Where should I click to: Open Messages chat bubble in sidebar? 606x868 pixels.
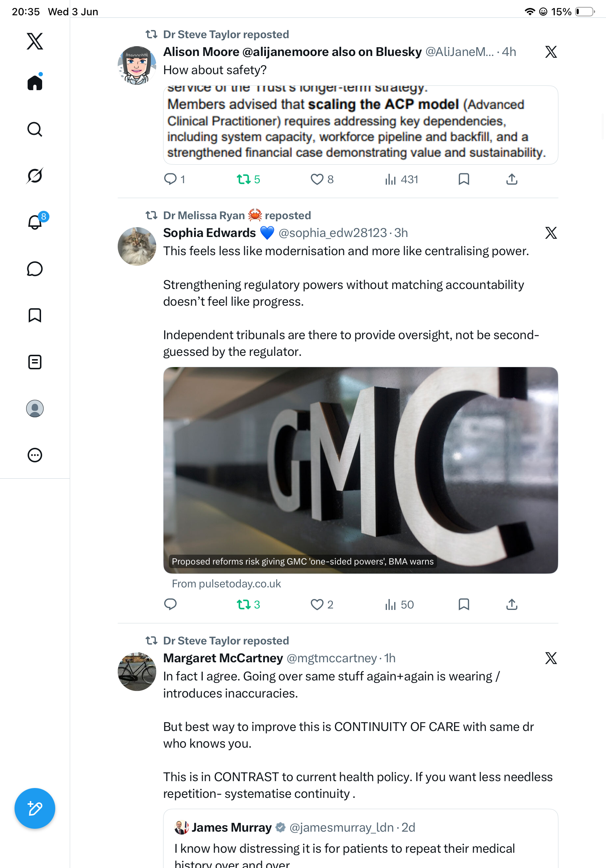click(35, 269)
